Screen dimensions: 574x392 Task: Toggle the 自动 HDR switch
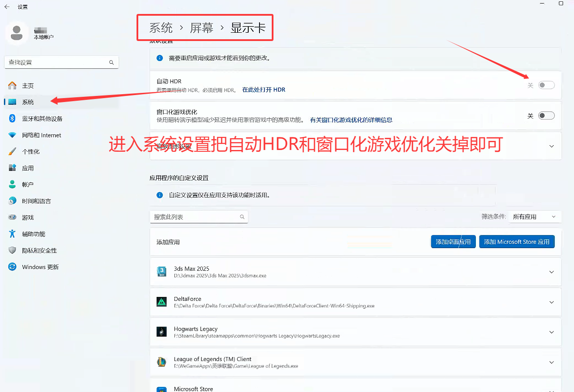(546, 85)
